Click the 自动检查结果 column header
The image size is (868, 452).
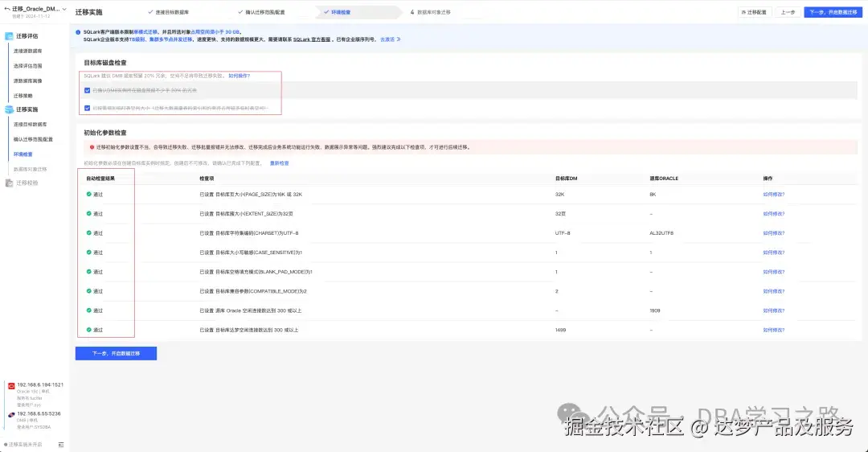(x=100, y=179)
